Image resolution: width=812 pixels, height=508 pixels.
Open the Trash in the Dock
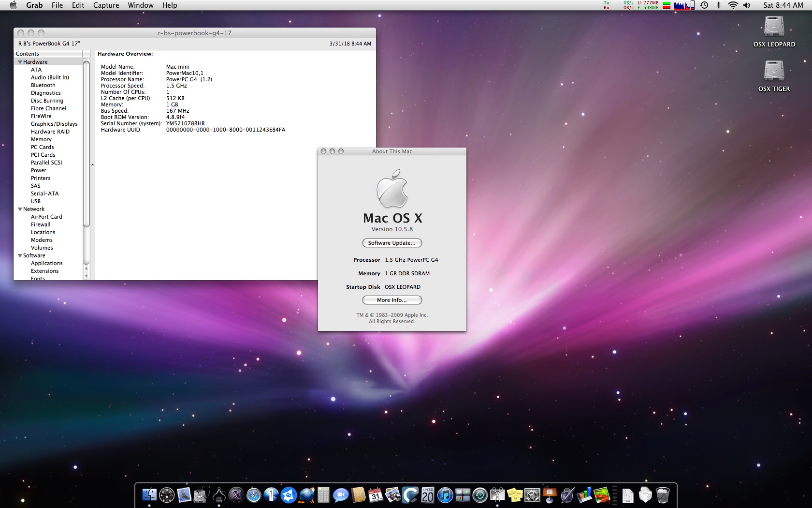click(663, 495)
